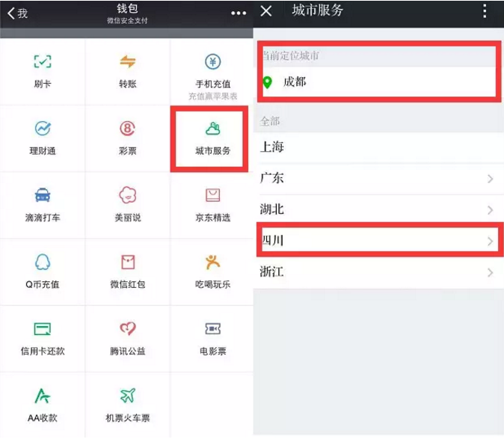504x439 pixels.
Task: Tap the 微信红包 red packet icon
Action: click(128, 262)
